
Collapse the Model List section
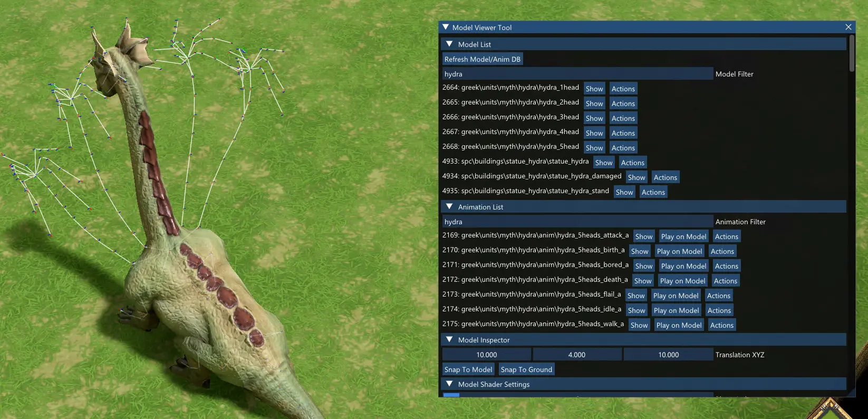click(x=449, y=44)
